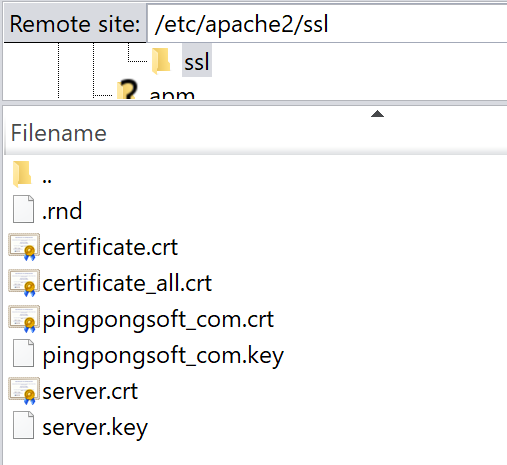This screenshot has height=465, width=507.
Task: Click the parent directory folder icon
Action: pyautogui.click(x=22, y=174)
